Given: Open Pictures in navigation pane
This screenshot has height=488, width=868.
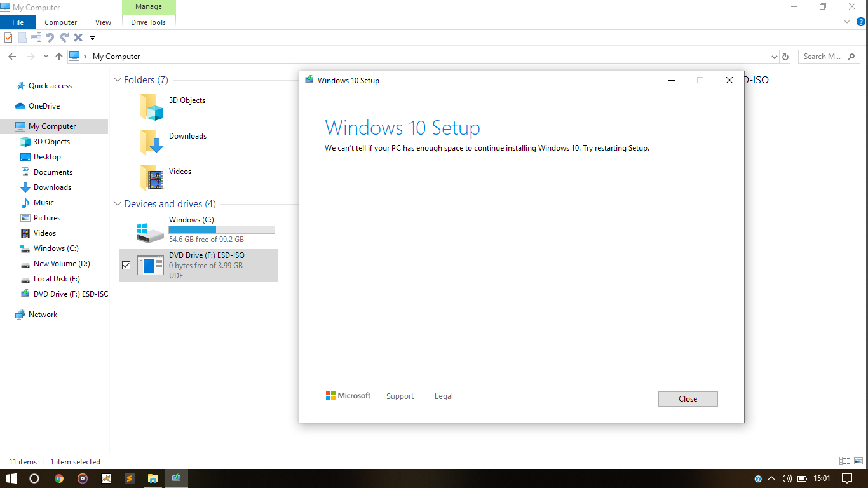Looking at the screenshot, I should (x=47, y=218).
